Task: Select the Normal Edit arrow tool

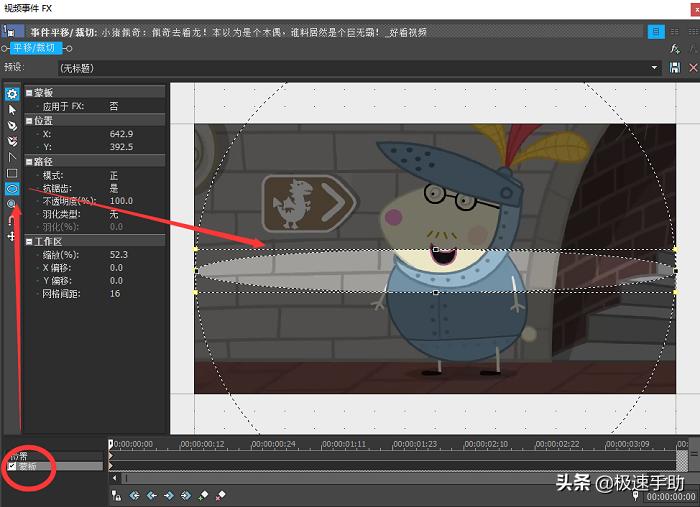Action: (x=12, y=110)
